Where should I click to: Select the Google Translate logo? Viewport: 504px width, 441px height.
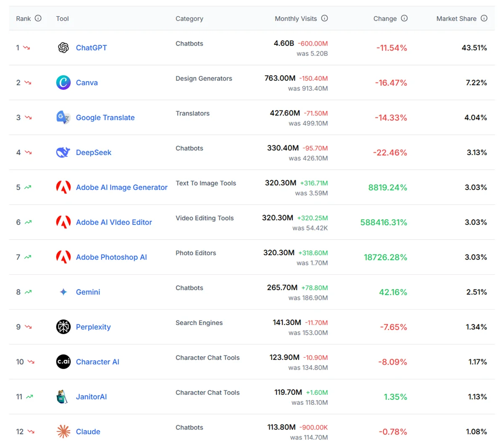click(63, 118)
